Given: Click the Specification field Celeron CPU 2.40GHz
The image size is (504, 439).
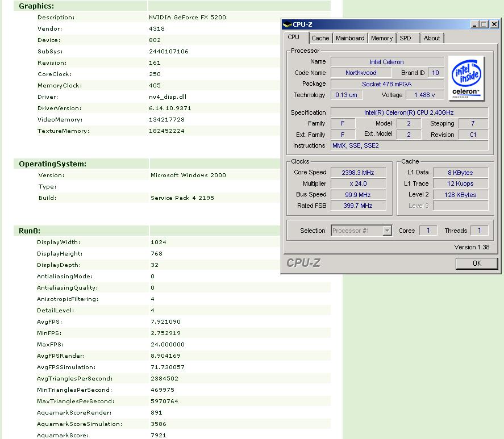Looking at the screenshot, I should [x=409, y=112].
